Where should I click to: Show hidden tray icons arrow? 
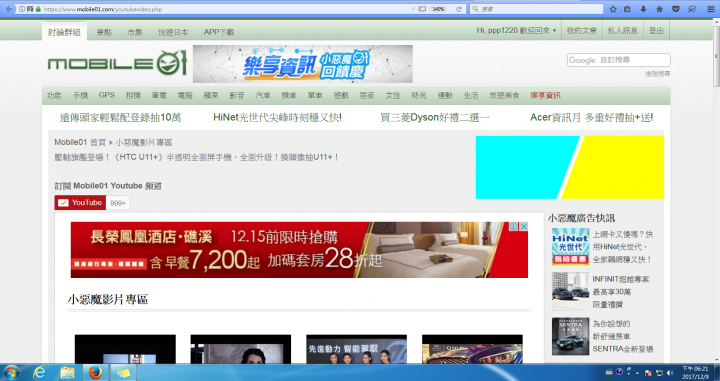tap(638, 373)
